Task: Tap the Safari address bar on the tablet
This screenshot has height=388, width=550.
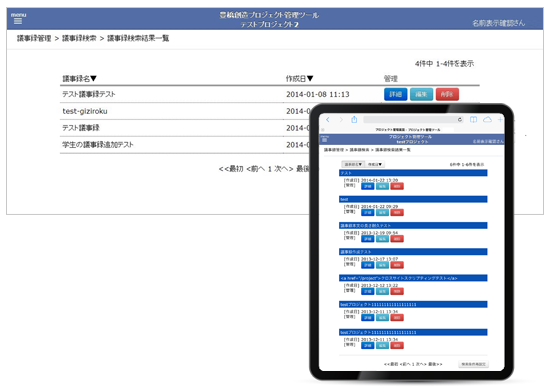Action: (413, 120)
